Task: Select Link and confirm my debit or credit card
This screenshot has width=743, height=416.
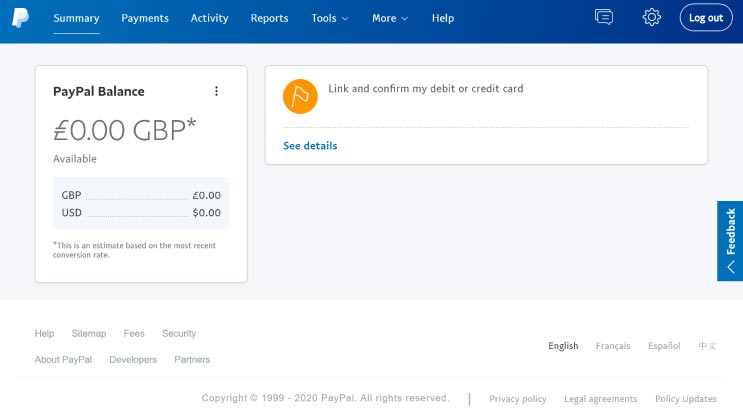Action: [426, 89]
